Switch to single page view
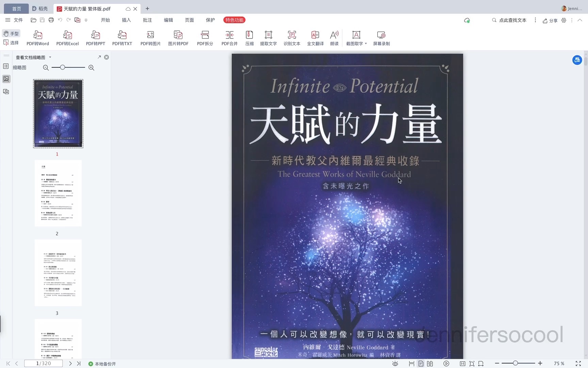The width and height of the screenshot is (588, 368). (421, 364)
